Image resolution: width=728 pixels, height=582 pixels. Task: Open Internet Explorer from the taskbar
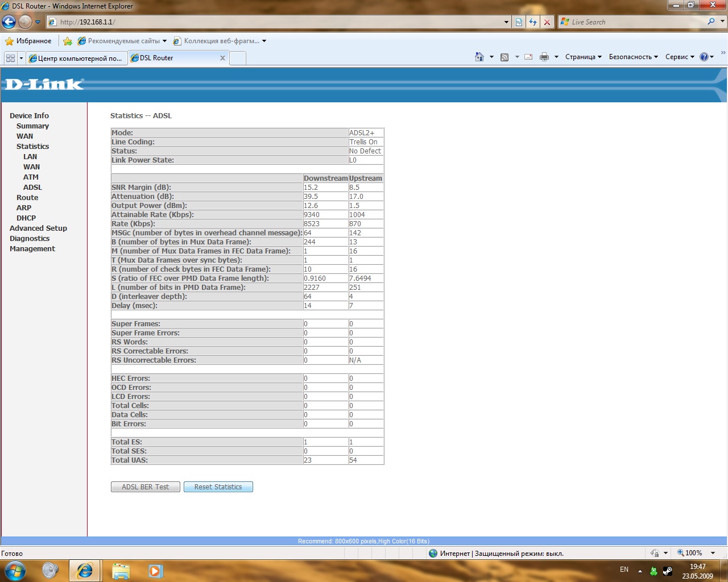point(85,570)
